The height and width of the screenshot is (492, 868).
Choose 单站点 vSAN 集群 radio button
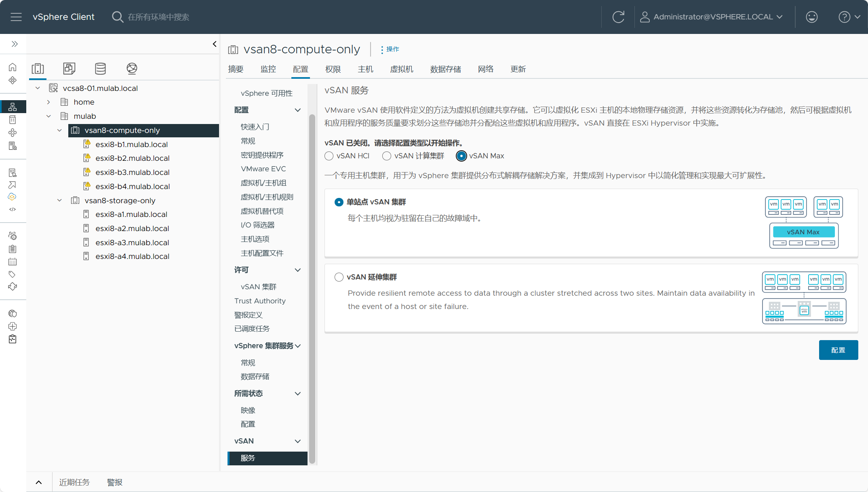pyautogui.click(x=339, y=202)
